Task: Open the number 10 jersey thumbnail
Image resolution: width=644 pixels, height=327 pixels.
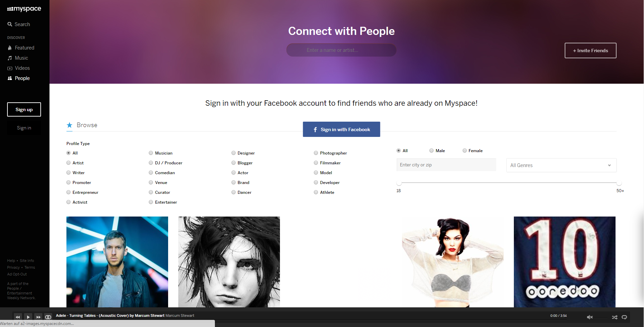Action: (565, 262)
